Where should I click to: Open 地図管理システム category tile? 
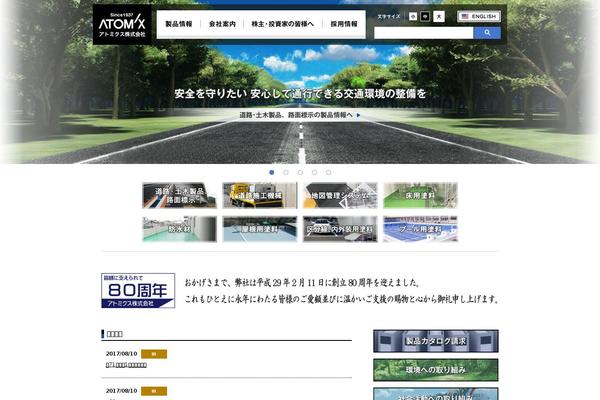(x=340, y=195)
